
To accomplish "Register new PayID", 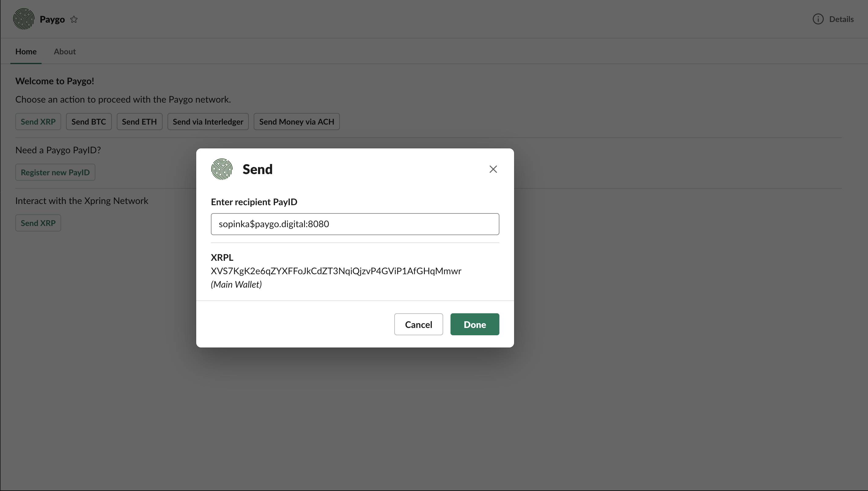I will (55, 172).
